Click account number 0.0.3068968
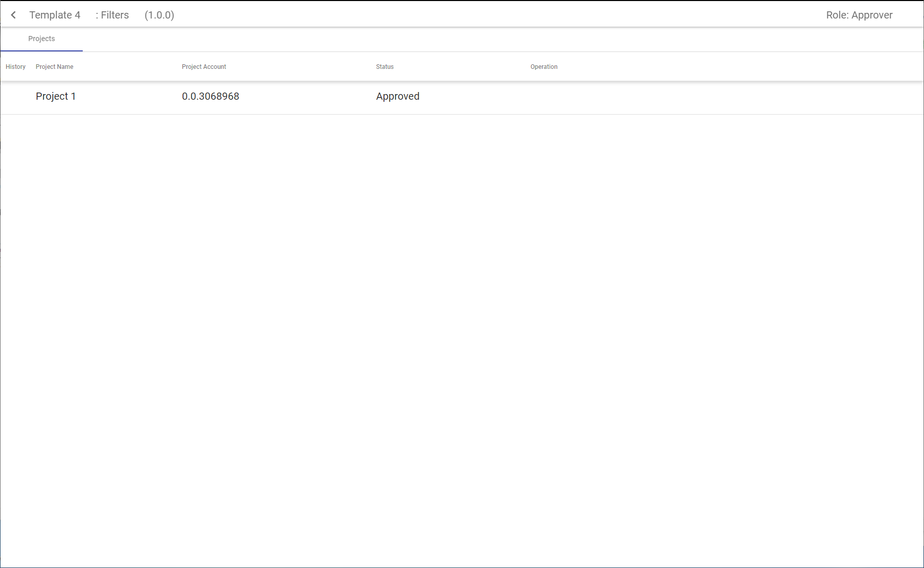This screenshot has height=568, width=924. [x=210, y=97]
